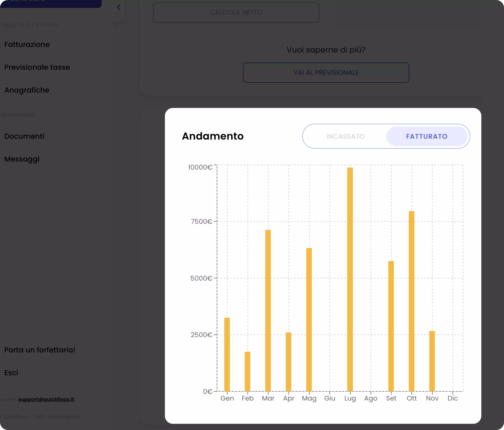Screen dimensions: 504x430
Task: Click the Giu month label
Action: point(330,398)
